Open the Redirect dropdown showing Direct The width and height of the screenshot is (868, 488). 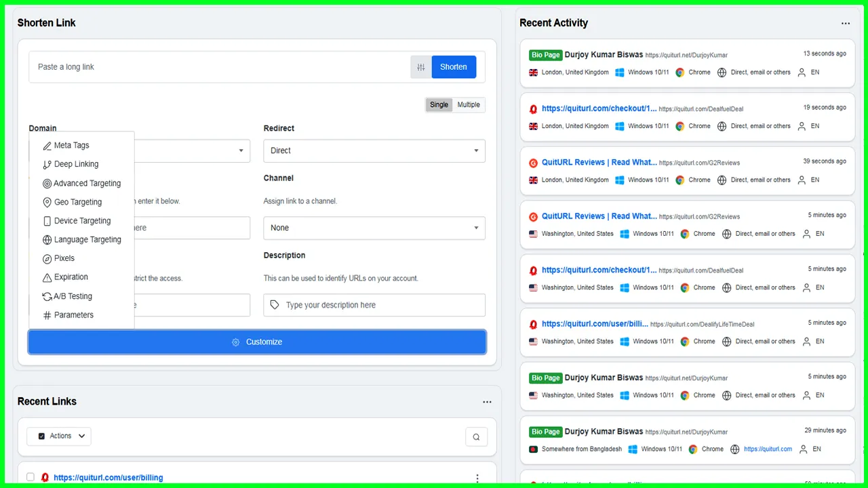[x=374, y=150]
